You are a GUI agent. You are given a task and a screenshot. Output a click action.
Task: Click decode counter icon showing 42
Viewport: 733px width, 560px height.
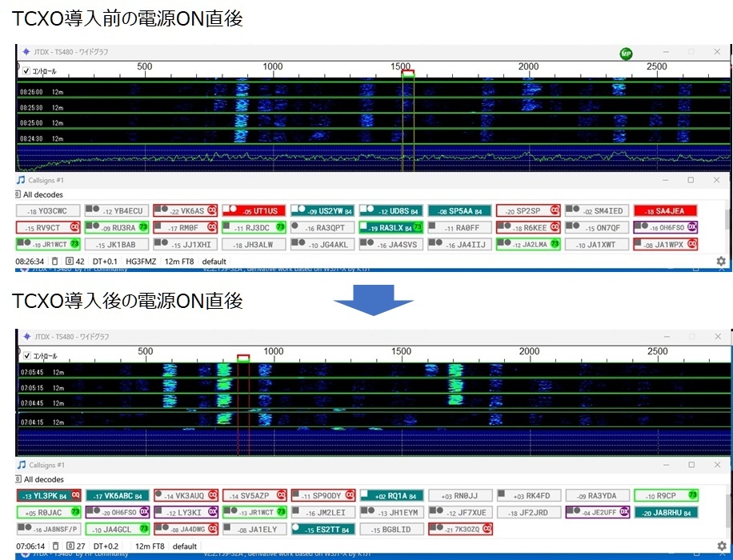[70, 262]
